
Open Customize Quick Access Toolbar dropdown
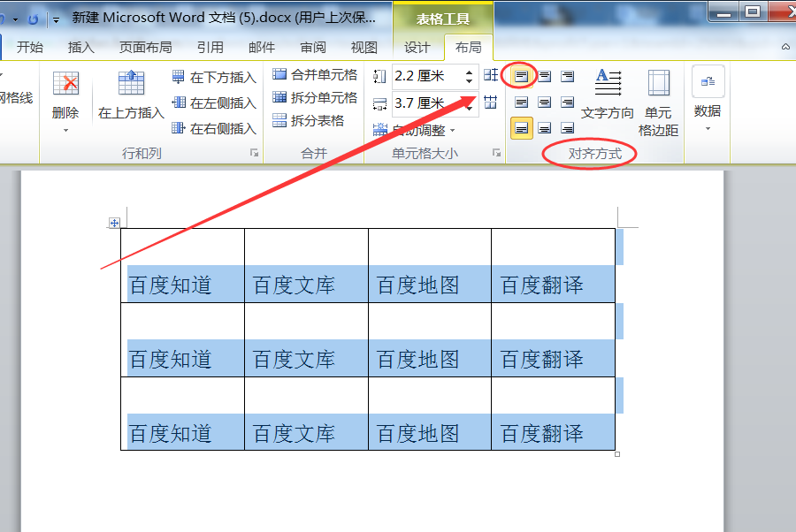(x=56, y=19)
